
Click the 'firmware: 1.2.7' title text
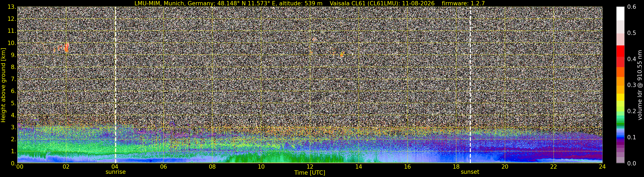tap(463, 3)
